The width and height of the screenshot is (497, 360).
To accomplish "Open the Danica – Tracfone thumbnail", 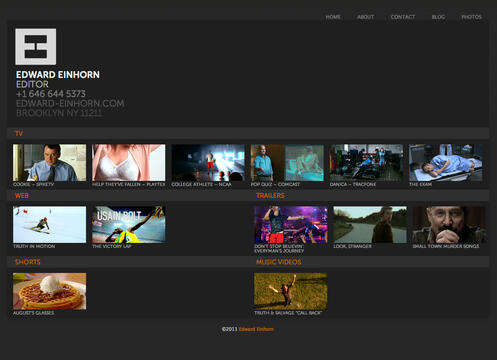I will pos(366,163).
